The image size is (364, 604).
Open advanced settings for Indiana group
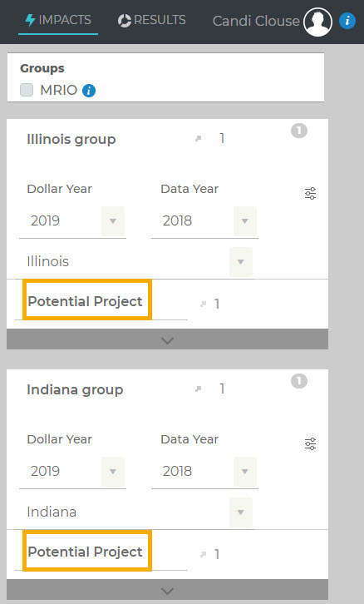point(310,443)
